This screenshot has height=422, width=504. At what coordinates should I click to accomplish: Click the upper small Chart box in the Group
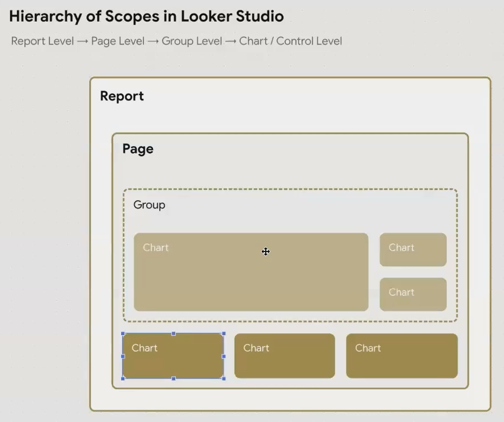pos(413,250)
